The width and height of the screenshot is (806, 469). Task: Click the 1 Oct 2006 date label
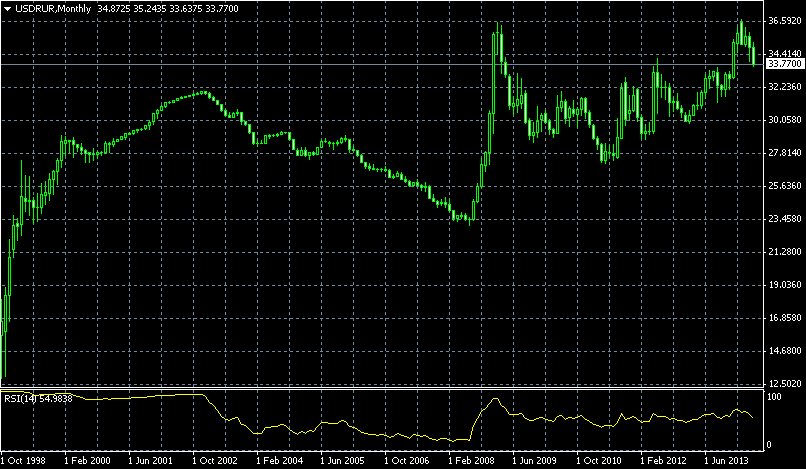pos(408,459)
